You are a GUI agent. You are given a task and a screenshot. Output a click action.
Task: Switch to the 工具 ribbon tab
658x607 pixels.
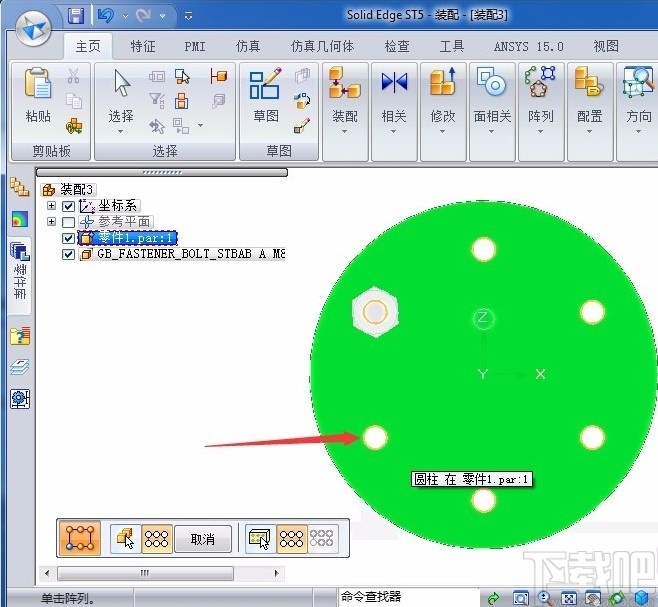(452, 46)
